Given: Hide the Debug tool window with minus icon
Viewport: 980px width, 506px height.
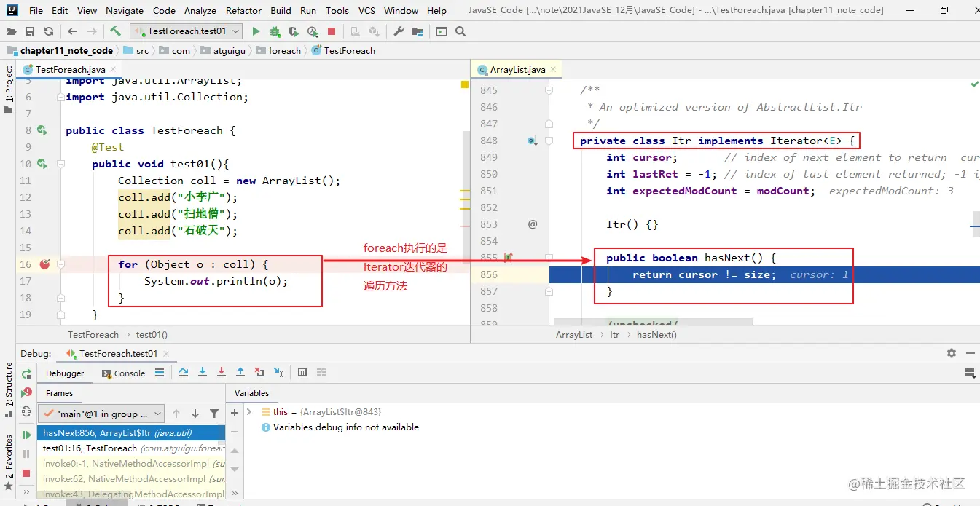Looking at the screenshot, I should pyautogui.click(x=971, y=353).
